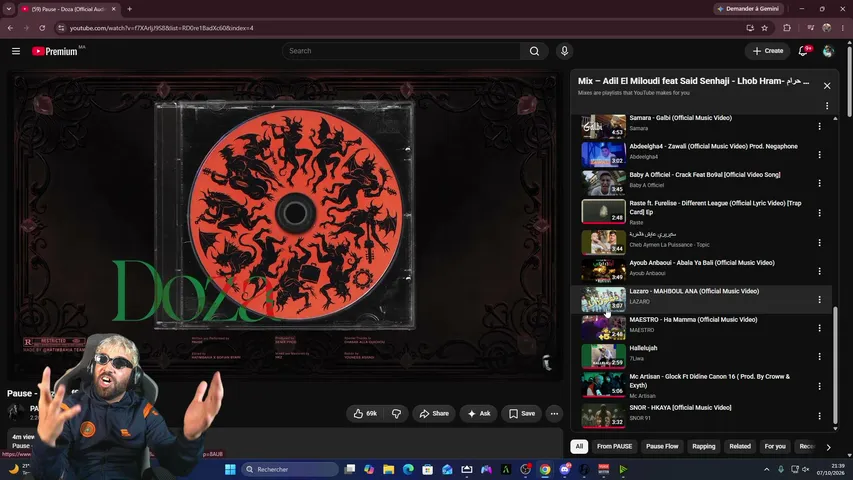The height and width of the screenshot is (480, 853).
Task: Ask about this video with Ask button
Action: click(x=479, y=414)
